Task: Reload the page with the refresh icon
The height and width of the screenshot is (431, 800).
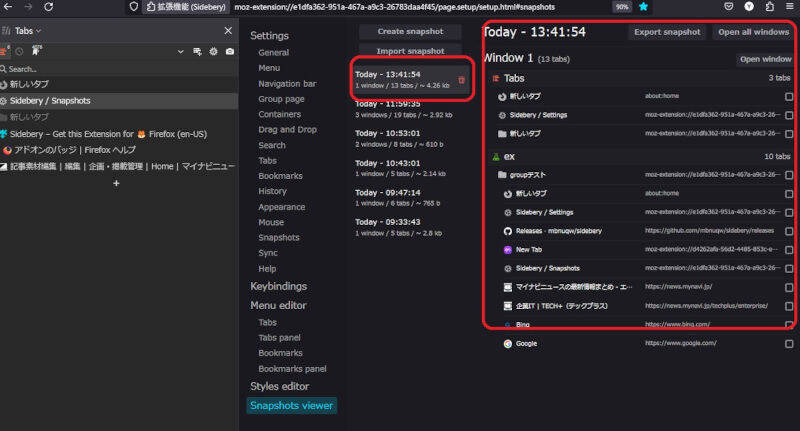Action: [x=48, y=7]
